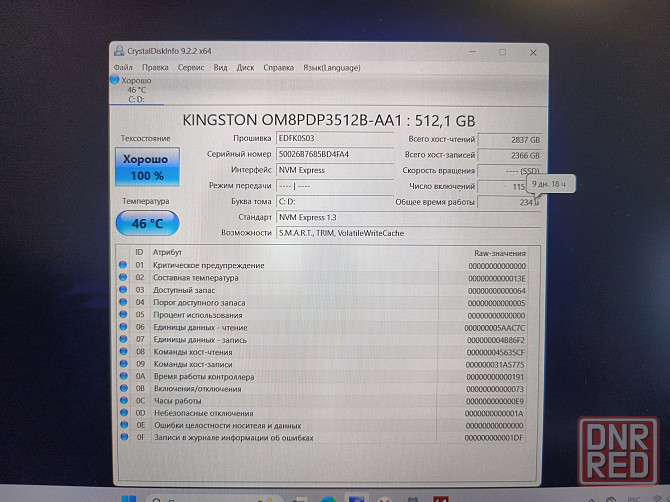Click status dot of Процент использования row

click(123, 314)
